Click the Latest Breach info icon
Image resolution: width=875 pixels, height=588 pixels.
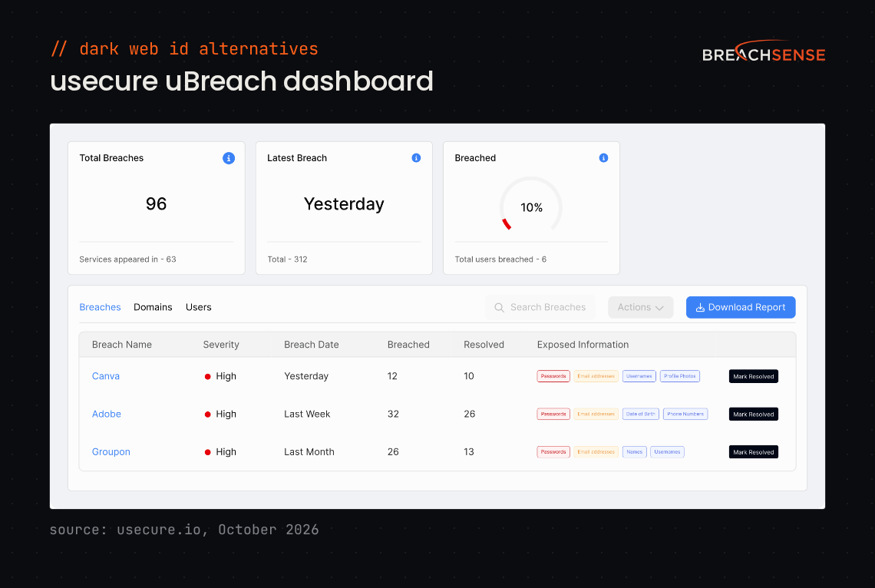click(x=416, y=158)
